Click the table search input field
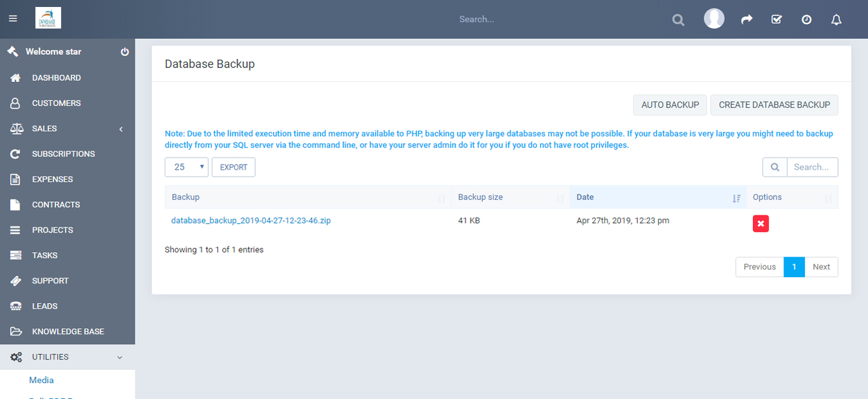This screenshot has height=399, width=868. coord(812,167)
